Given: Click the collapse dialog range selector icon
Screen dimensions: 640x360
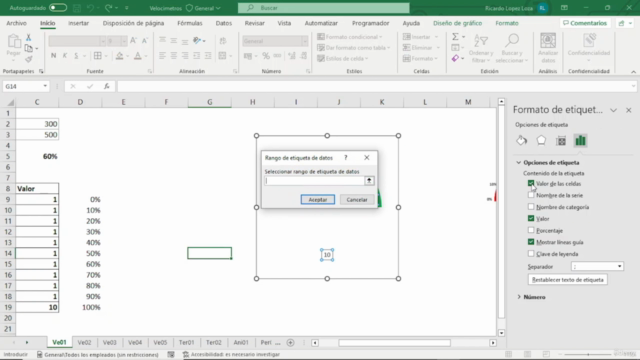Looking at the screenshot, I should [x=369, y=180].
